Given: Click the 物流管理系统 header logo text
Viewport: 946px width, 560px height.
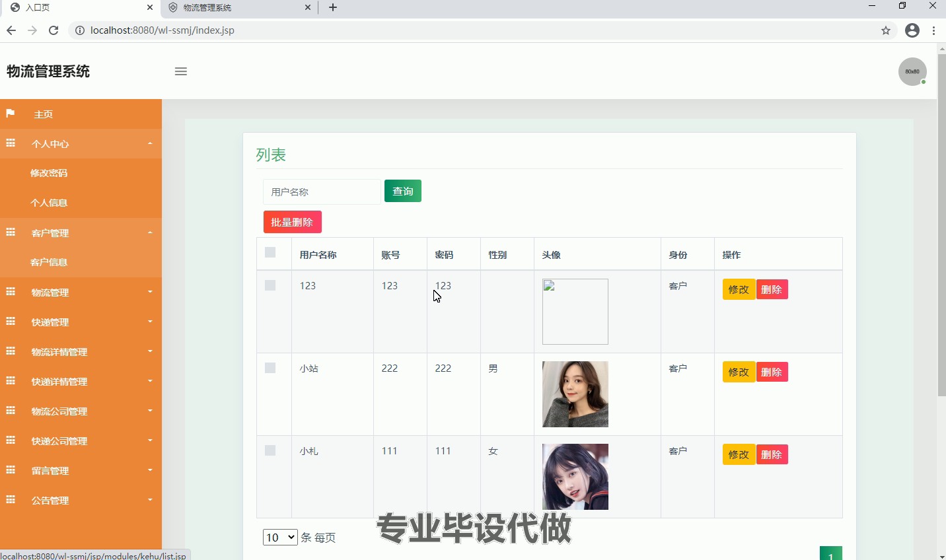Looking at the screenshot, I should coord(48,71).
